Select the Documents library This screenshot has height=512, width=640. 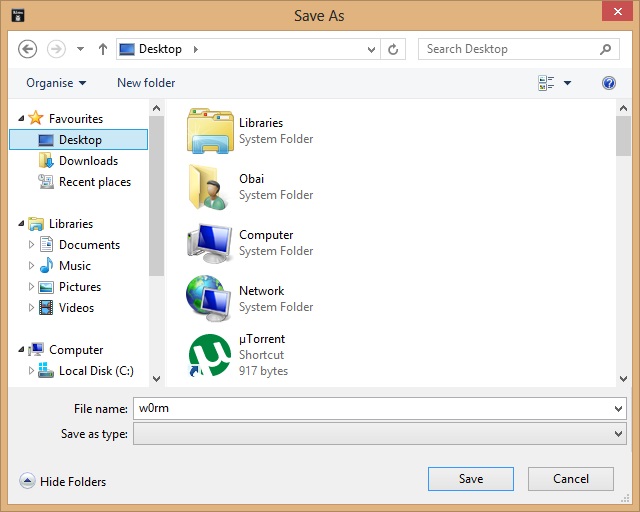coord(89,245)
